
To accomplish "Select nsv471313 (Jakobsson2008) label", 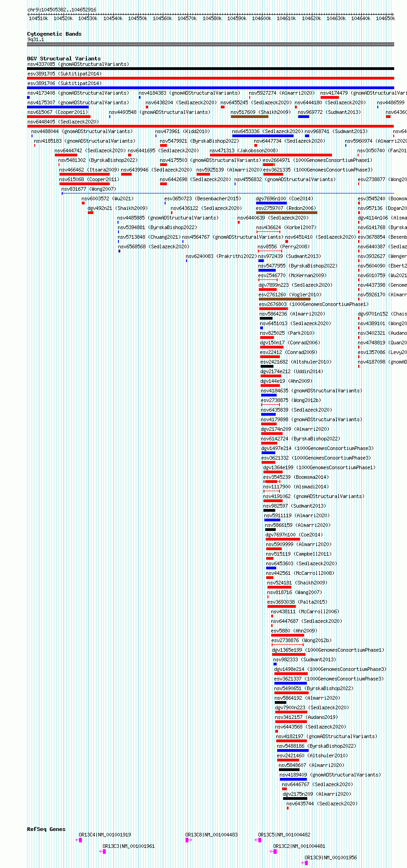I will coord(244,150).
